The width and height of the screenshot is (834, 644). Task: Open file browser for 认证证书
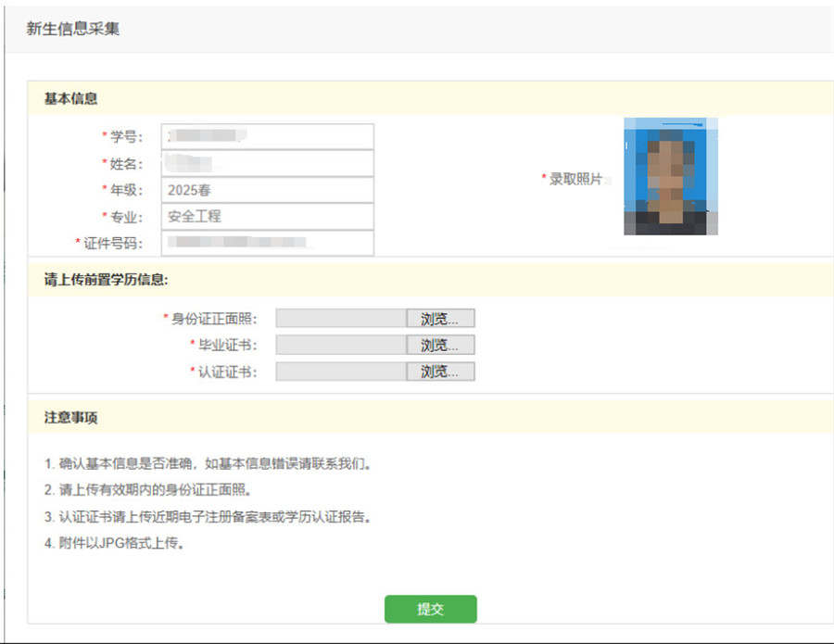[x=440, y=372]
